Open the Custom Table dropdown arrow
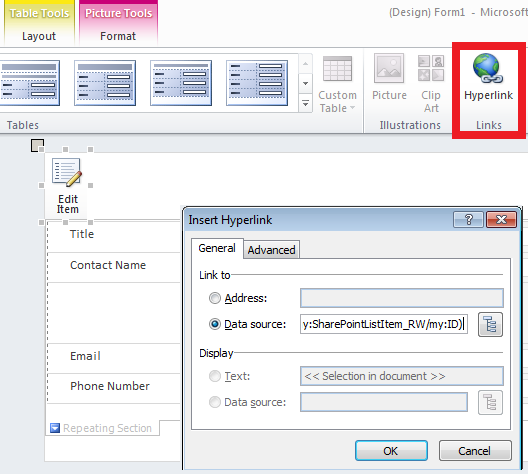This screenshot has width=528, height=474. (353, 108)
